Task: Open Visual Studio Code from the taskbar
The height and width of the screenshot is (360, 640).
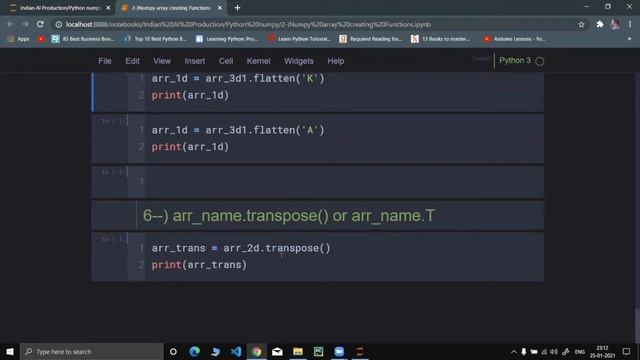Action: click(236, 351)
